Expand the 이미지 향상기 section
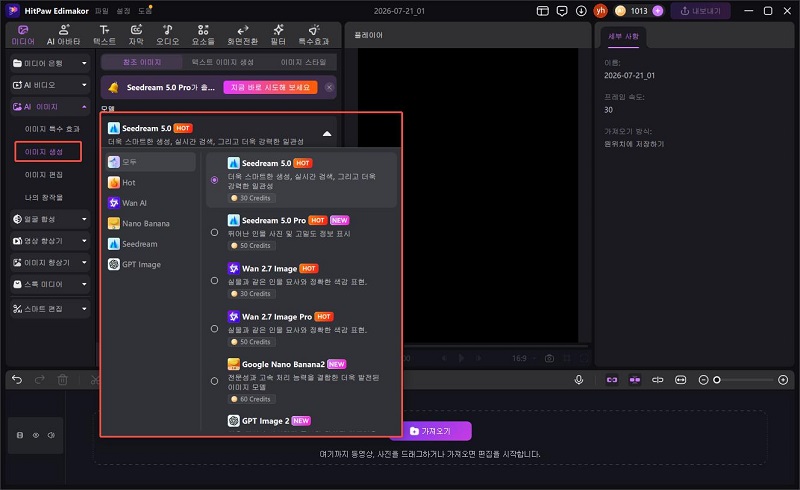The height and width of the screenshot is (490, 800). click(x=50, y=262)
